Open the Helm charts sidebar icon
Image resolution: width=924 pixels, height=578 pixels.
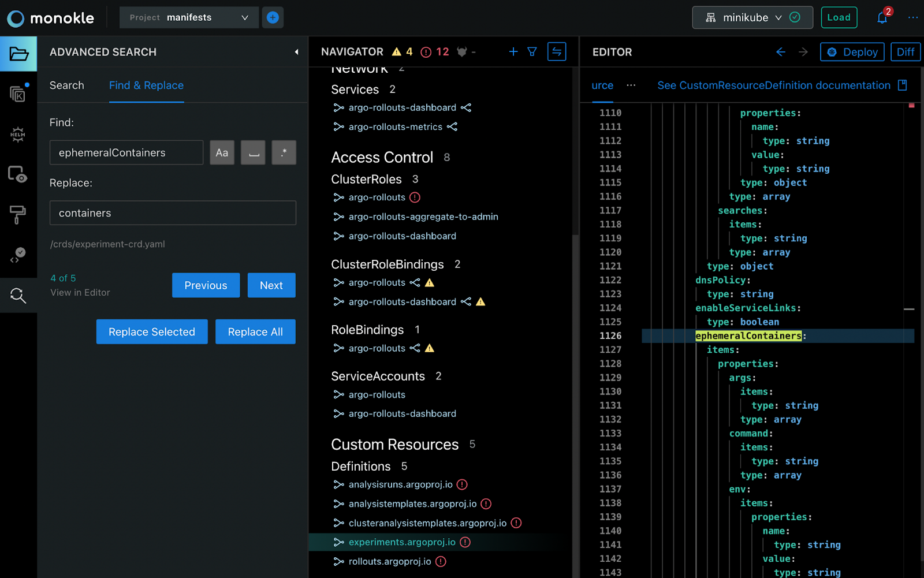coord(18,135)
